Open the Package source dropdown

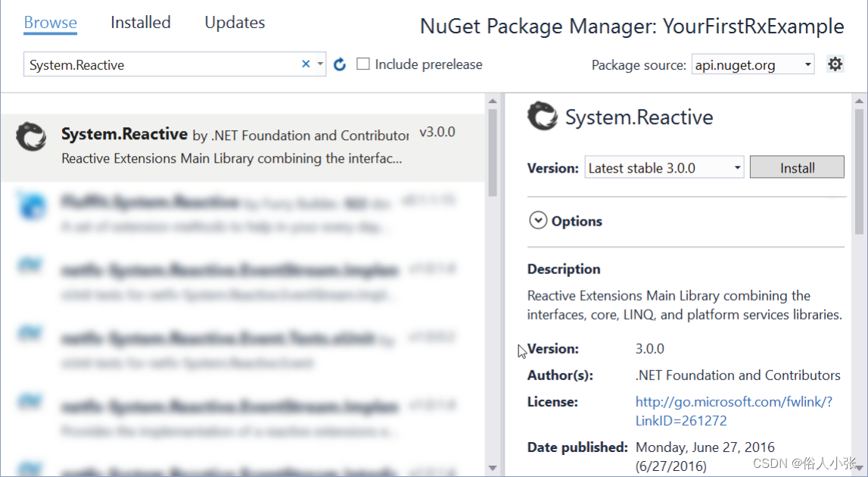pos(753,65)
